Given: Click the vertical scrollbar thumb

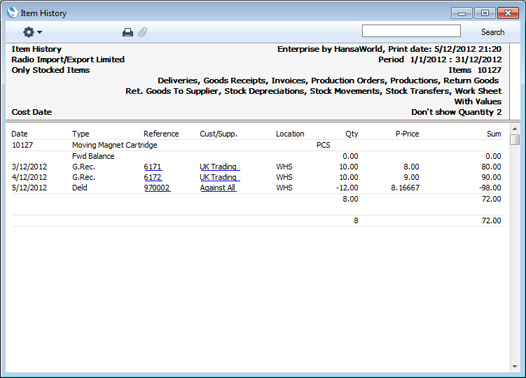Looking at the screenshot, I should [x=515, y=139].
